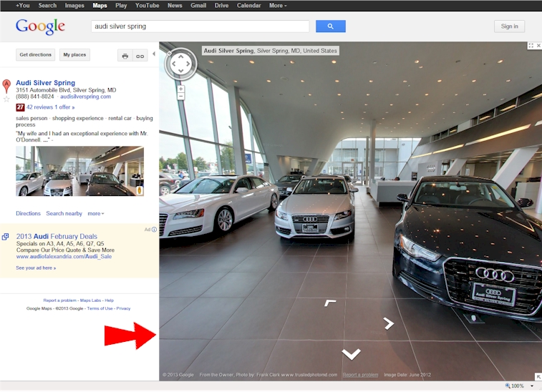Viewport: 542px width, 392px height.
Task: Open Calendar in the top bar
Action: pyautogui.click(x=249, y=6)
